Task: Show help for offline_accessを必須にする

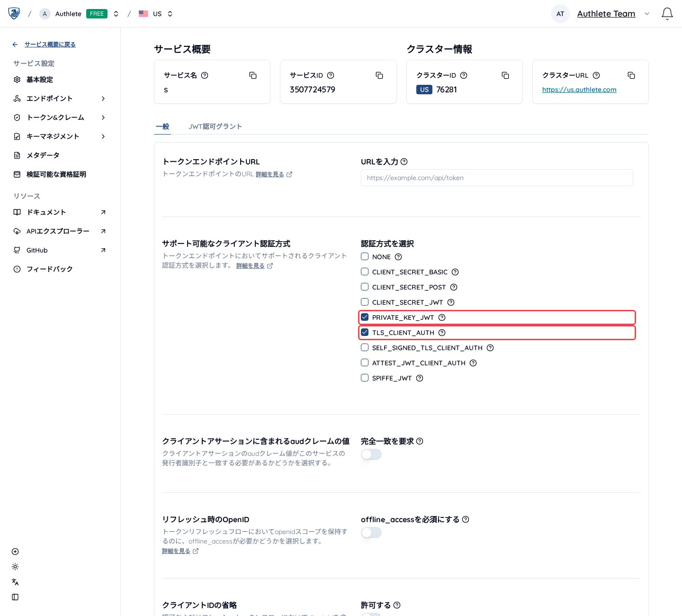Action: (466, 519)
